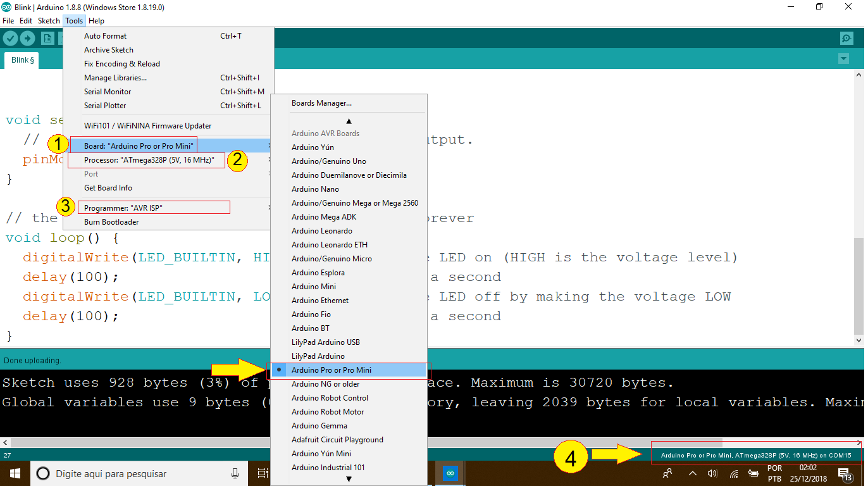Open Serial Plotter menu entry
868x486 pixels.
pos(168,106)
